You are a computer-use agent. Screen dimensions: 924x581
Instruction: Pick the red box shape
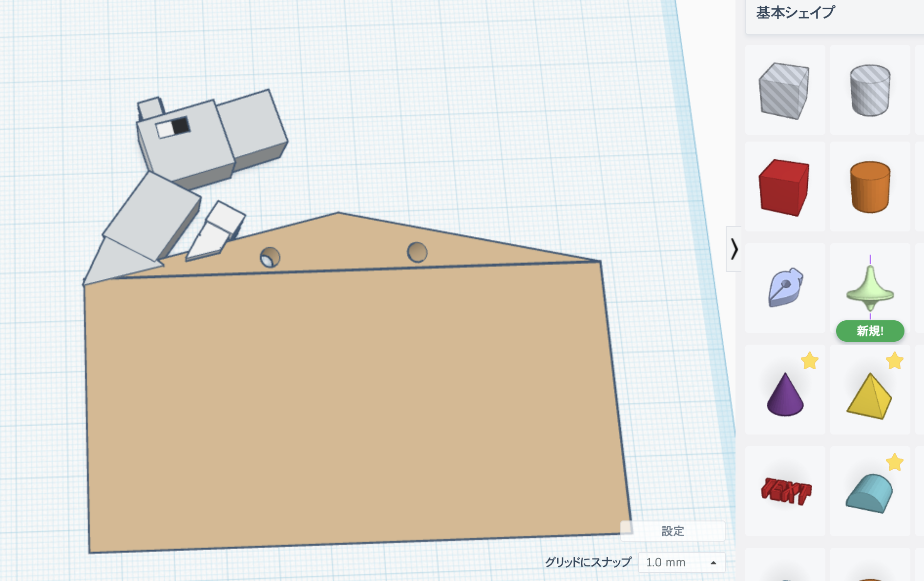tap(784, 187)
